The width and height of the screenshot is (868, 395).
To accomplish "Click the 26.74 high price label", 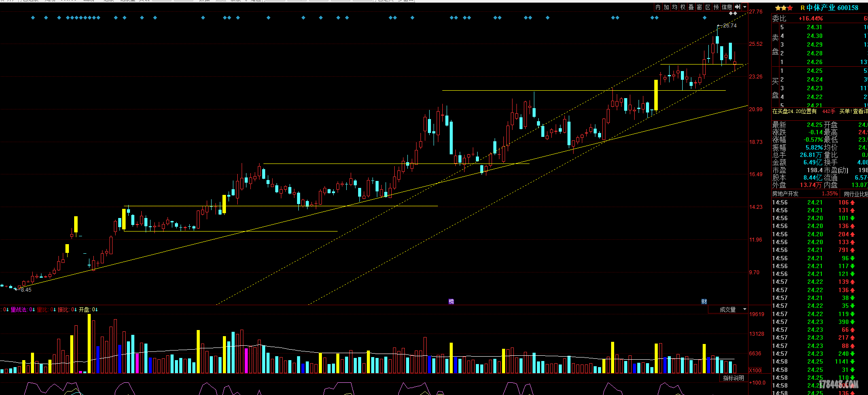I will click(730, 26).
